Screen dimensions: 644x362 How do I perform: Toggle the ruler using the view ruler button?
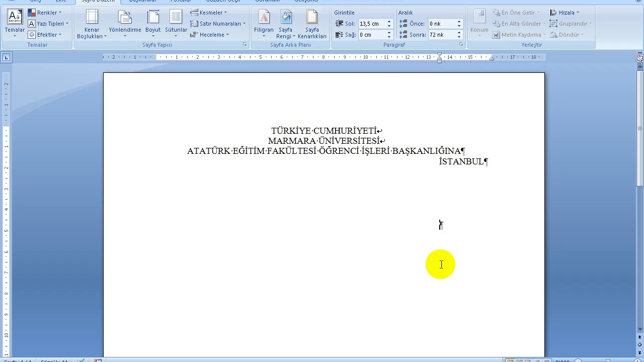point(639,58)
